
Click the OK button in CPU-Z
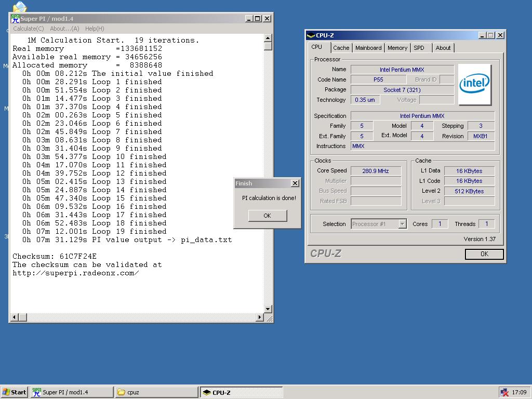point(484,254)
